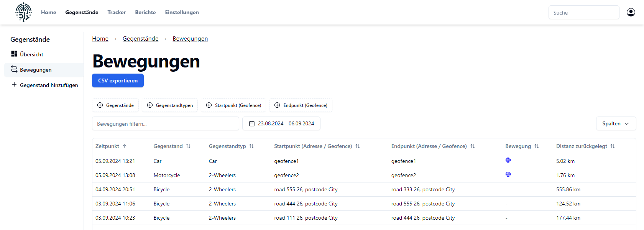Viewport: 644px width, 230px height.
Task: Click CSV exportieren button
Action: tap(118, 80)
